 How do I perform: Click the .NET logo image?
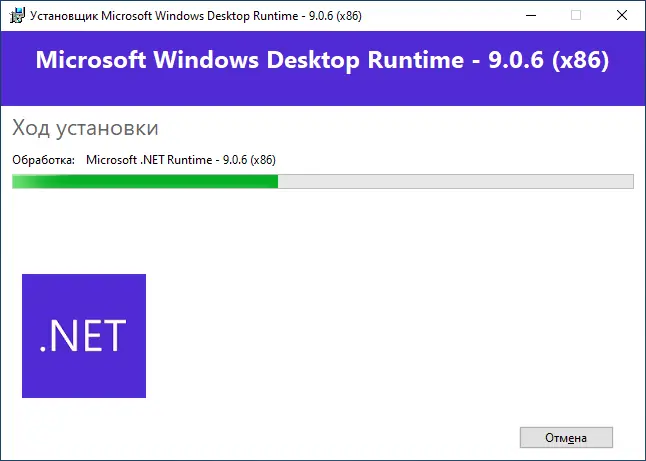click(84, 336)
